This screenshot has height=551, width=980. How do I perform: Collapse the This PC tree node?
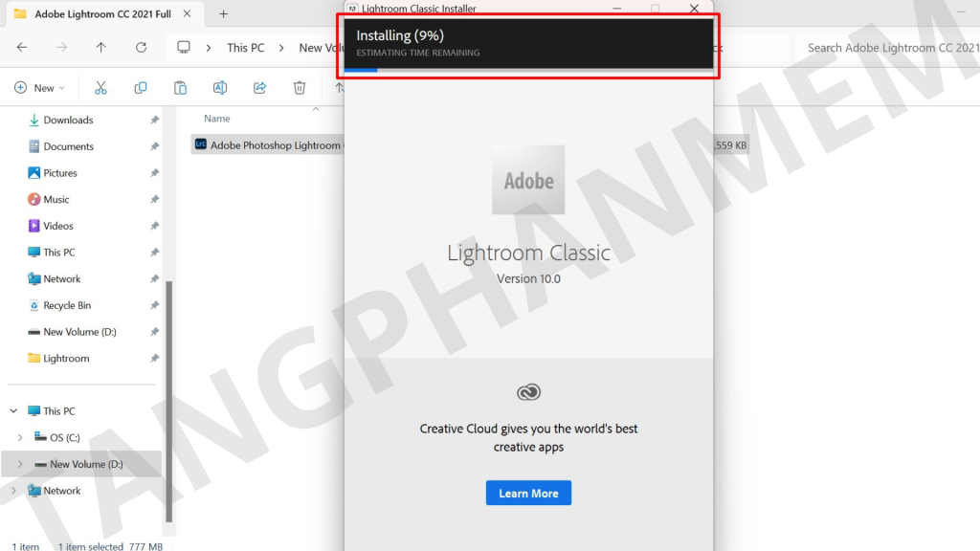point(13,411)
